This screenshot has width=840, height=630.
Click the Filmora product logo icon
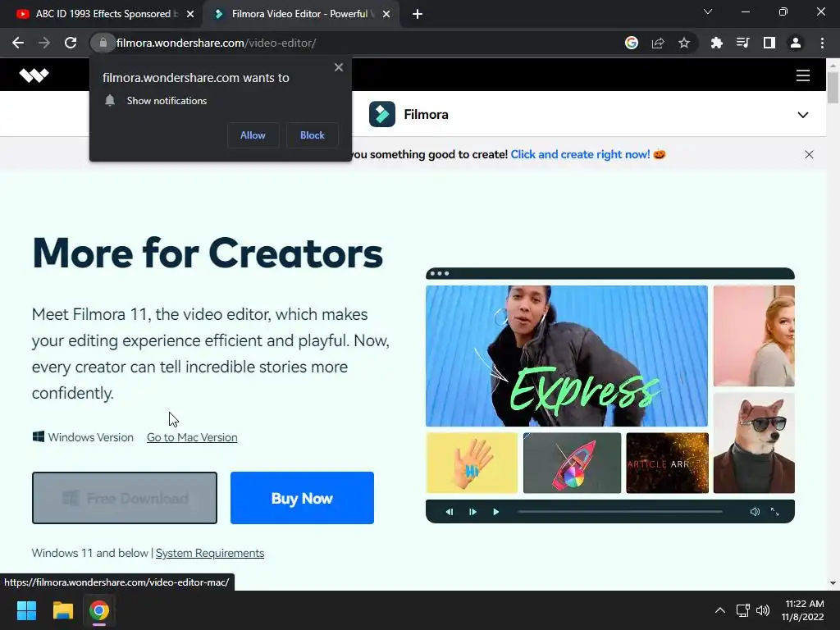382,114
